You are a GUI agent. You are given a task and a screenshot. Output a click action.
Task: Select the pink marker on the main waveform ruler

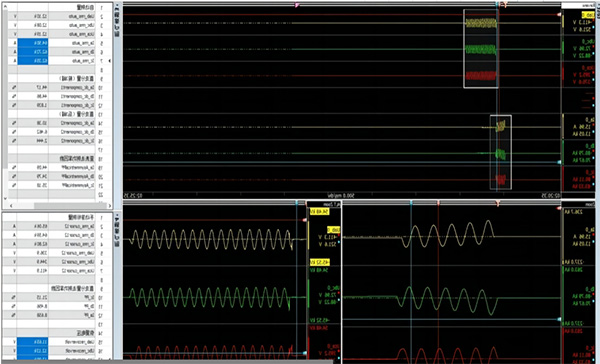coord(297,5)
